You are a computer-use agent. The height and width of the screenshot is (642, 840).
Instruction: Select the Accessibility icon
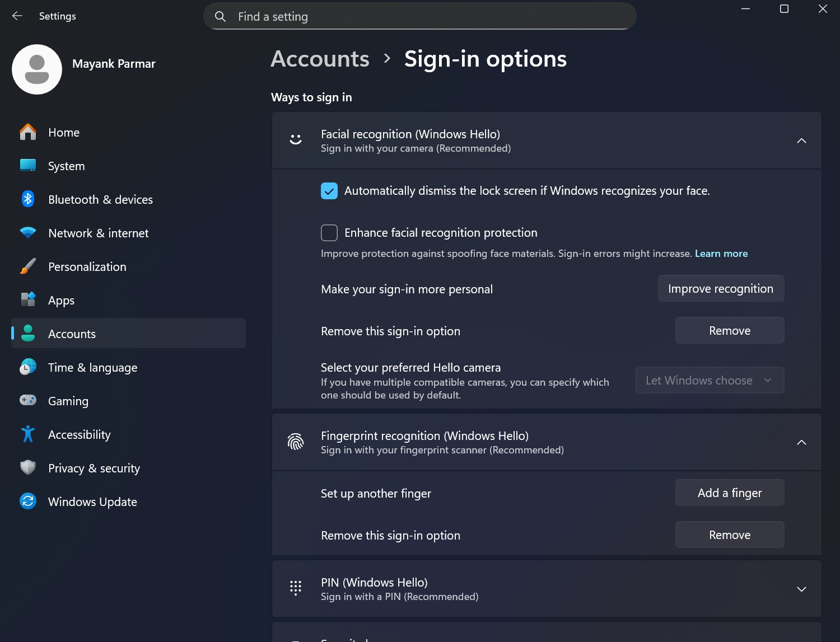coord(27,434)
